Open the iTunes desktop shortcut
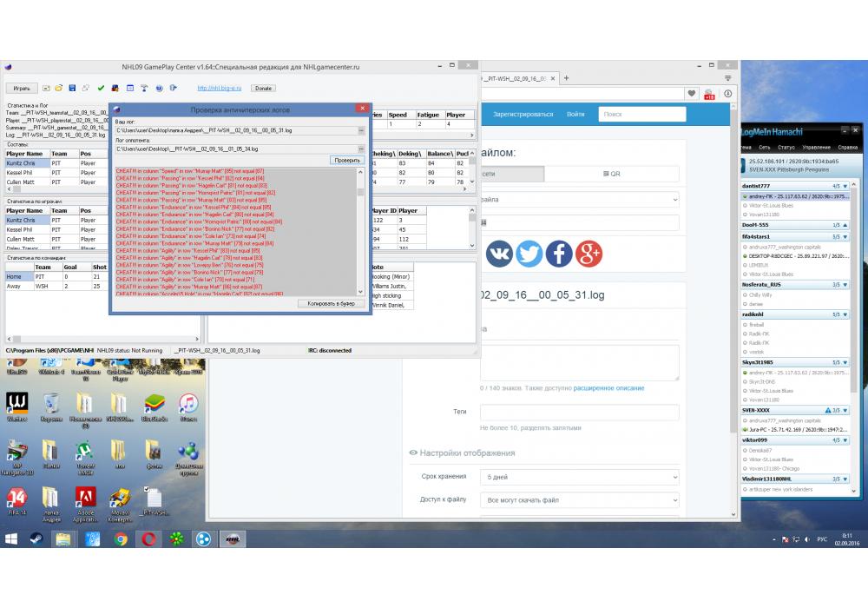Screen dimensions: 868x608 click(188, 405)
